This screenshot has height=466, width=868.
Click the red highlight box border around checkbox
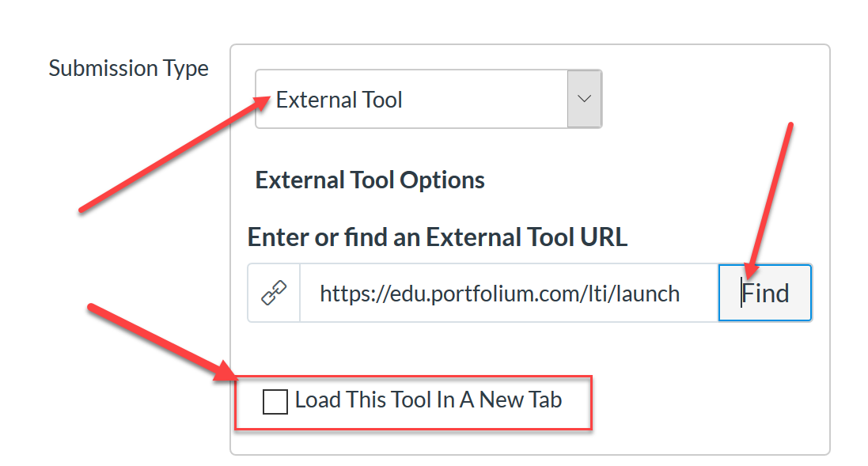tap(414, 377)
